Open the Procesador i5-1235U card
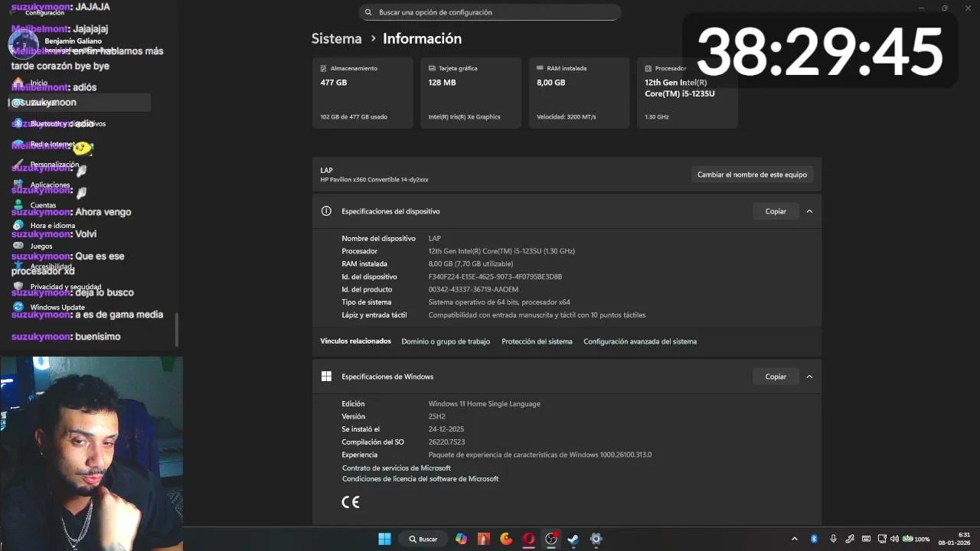 click(x=687, y=93)
